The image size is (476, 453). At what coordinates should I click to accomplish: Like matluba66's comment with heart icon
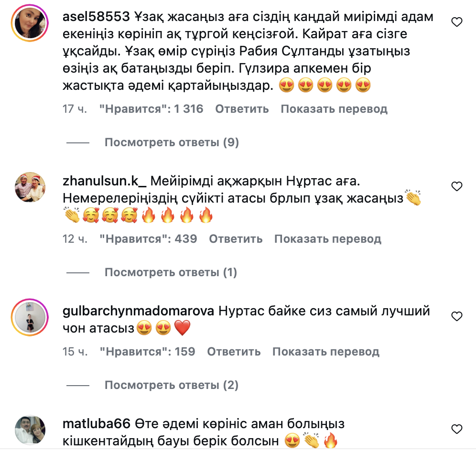457,429
